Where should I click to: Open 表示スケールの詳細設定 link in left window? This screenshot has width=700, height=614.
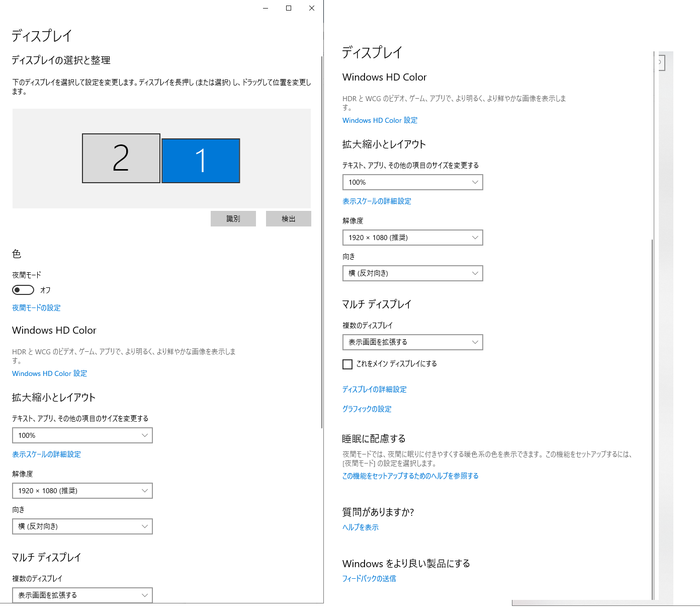pos(46,454)
